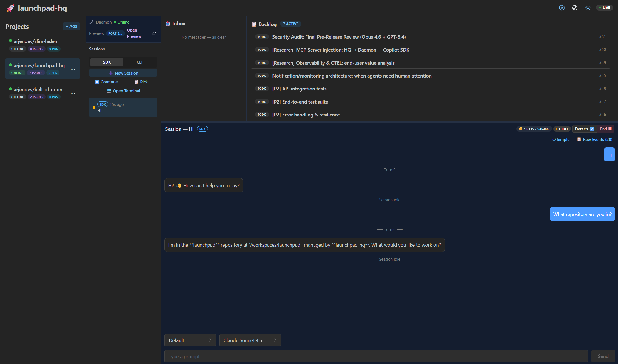Viewport: 618px width, 364px height.
Task: Switch to Simple view mode
Action: point(561,139)
